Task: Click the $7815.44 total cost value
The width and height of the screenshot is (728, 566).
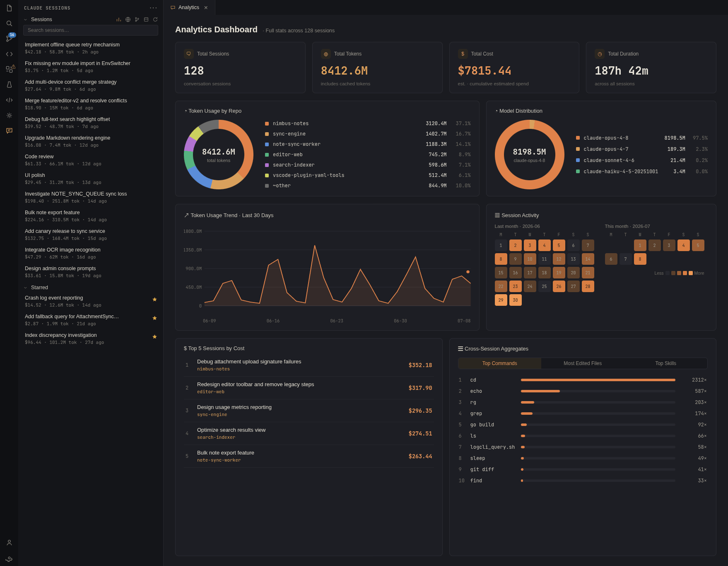Action: tap(485, 71)
